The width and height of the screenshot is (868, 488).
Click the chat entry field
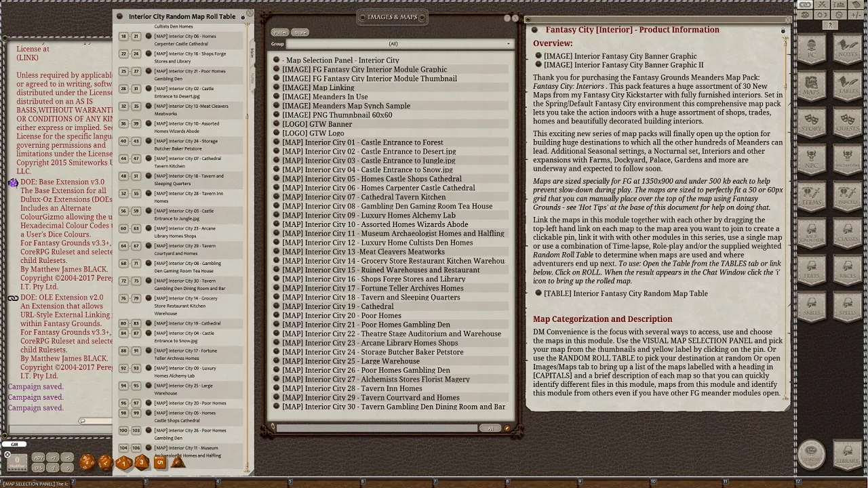click(61, 430)
